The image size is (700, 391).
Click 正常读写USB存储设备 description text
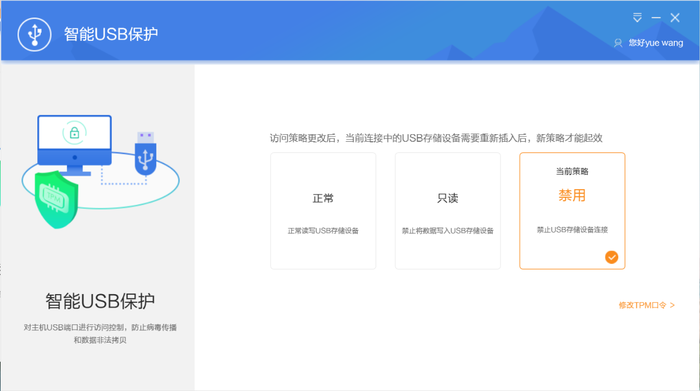[x=323, y=231]
